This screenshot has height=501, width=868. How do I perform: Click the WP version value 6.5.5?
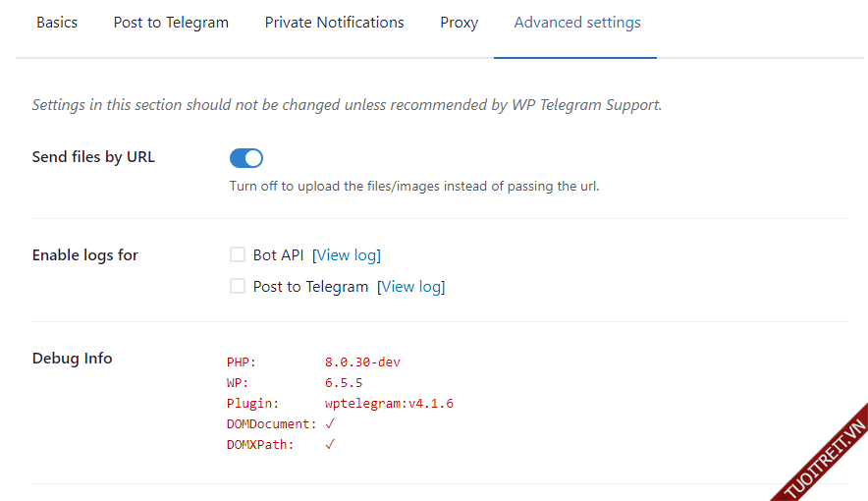344,383
